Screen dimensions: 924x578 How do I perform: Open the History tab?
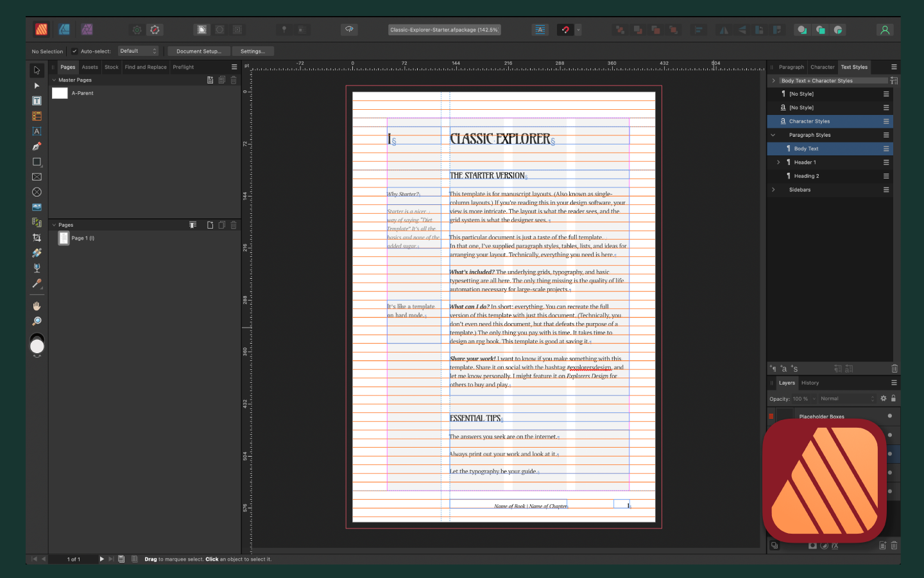click(810, 383)
